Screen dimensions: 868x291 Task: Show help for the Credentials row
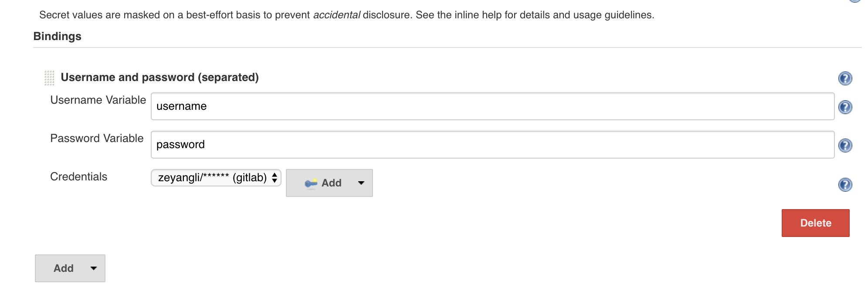pos(845,185)
